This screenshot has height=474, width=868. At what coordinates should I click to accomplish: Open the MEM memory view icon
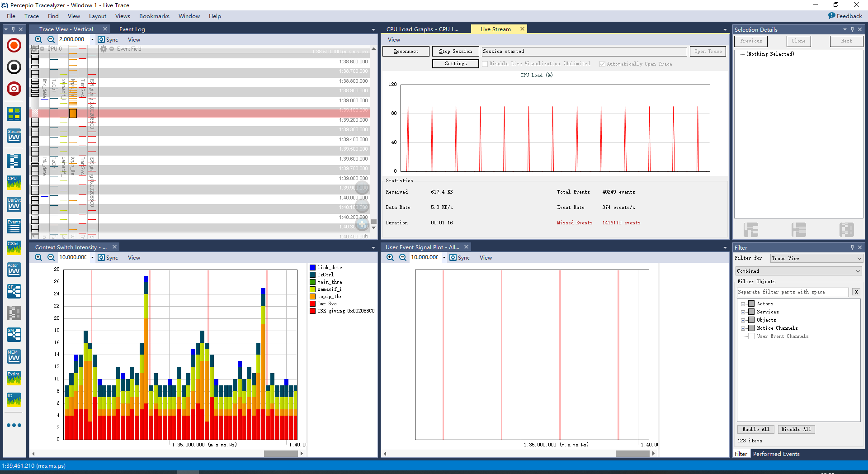click(x=14, y=356)
